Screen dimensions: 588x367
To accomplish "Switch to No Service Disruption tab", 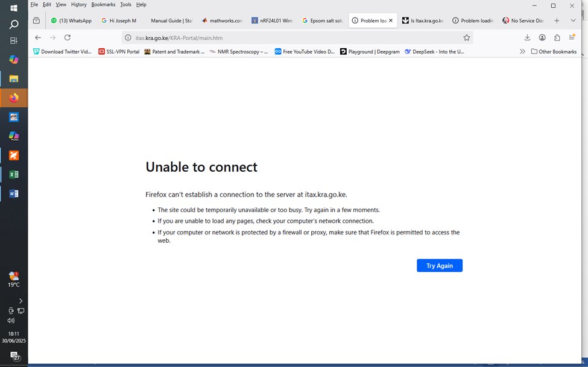I will pyautogui.click(x=523, y=20).
